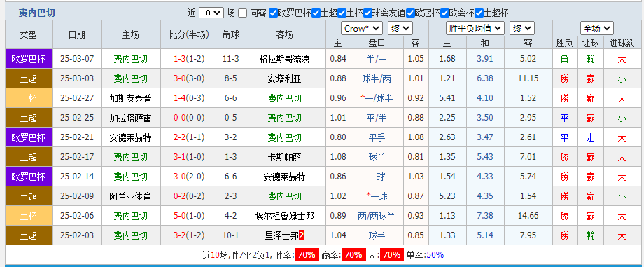Click the away odds 14.66

click(x=528, y=216)
